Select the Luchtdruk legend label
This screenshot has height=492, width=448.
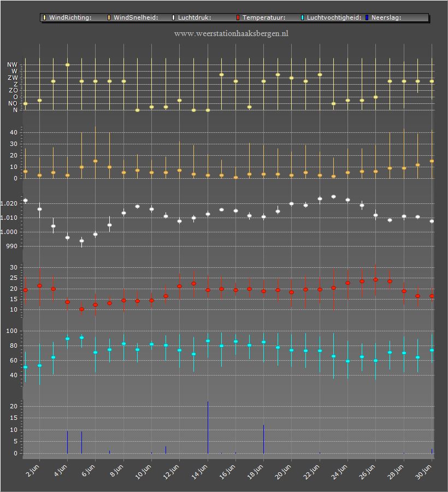click(194, 17)
